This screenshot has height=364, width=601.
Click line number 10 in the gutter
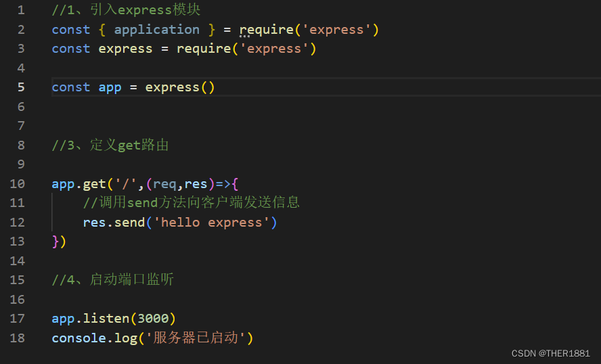[17, 183]
